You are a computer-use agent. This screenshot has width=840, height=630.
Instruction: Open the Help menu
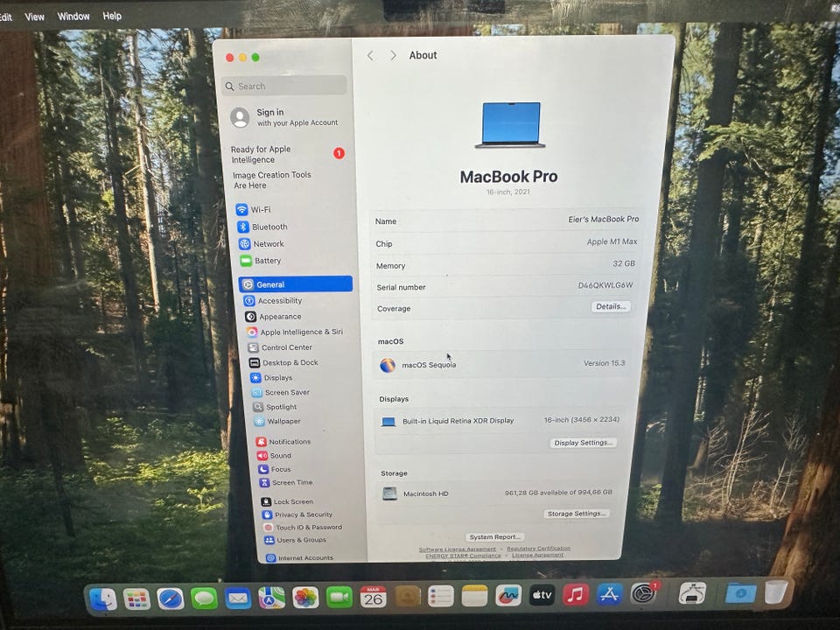(x=112, y=16)
